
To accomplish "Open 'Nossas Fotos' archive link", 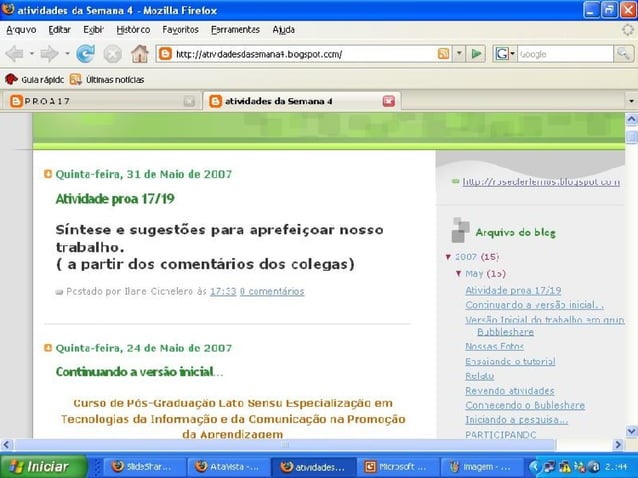I will pyautogui.click(x=494, y=346).
